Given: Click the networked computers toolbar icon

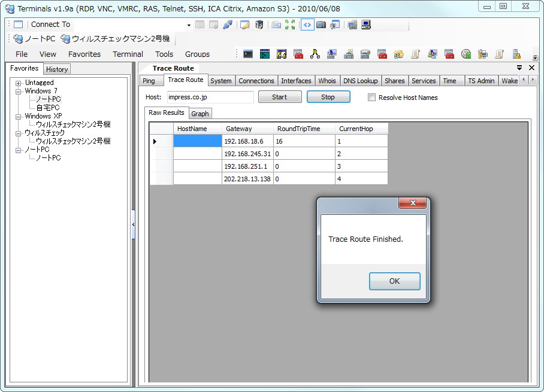Looking at the screenshot, I should pos(352,25).
